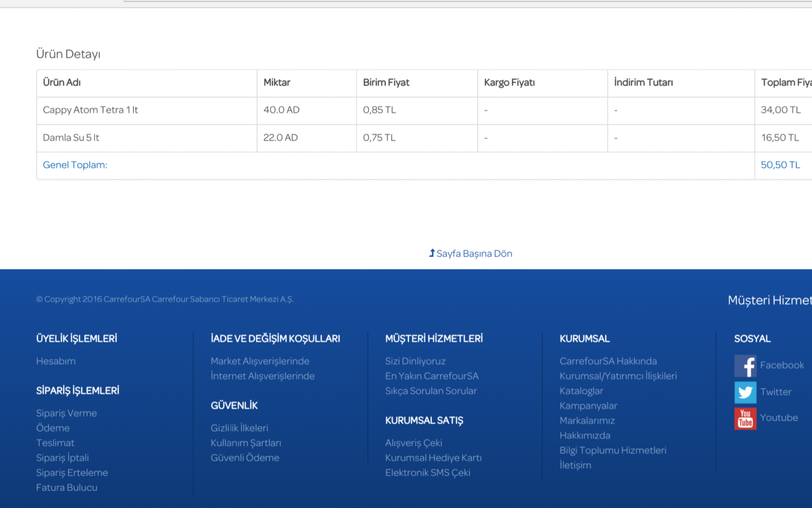Click the SİPARİŞ İŞLEMLERİ footer heading

click(78, 391)
